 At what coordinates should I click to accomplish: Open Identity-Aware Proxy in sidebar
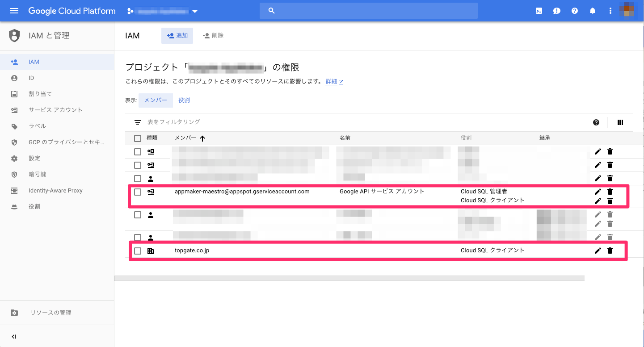(x=57, y=190)
